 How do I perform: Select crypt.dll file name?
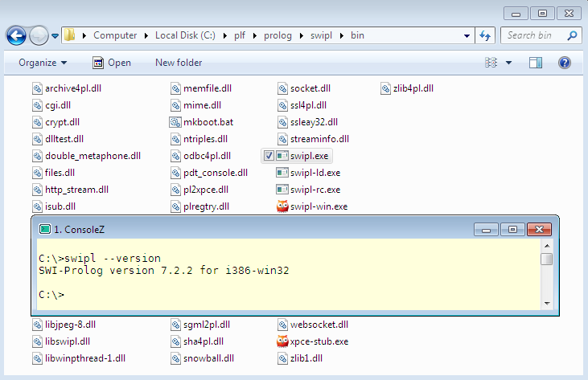point(62,122)
